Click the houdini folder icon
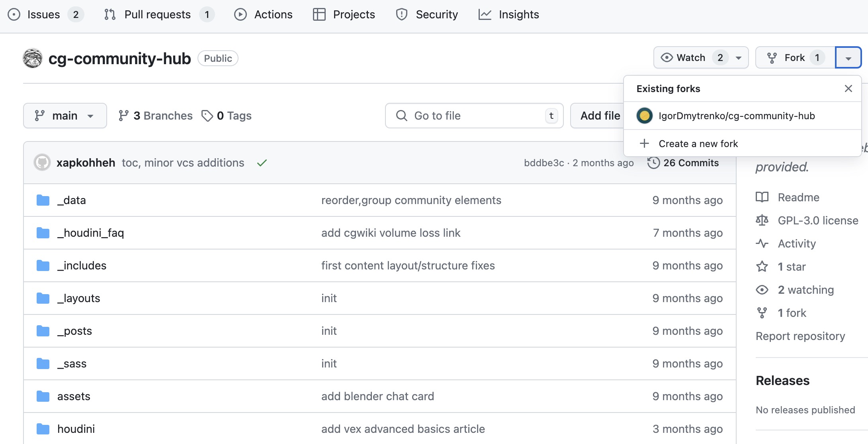 (43, 429)
